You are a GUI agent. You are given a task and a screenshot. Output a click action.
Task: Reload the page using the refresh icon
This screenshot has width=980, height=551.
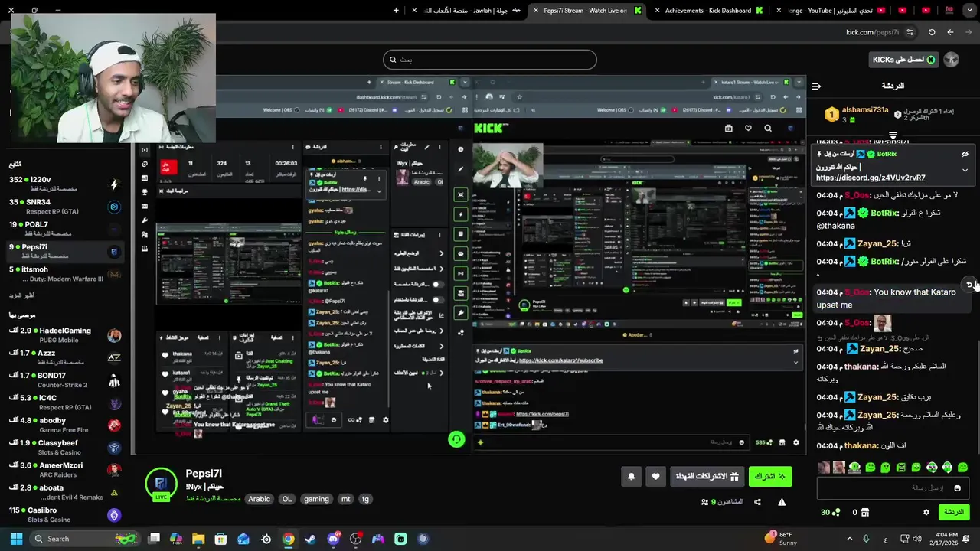[932, 32]
